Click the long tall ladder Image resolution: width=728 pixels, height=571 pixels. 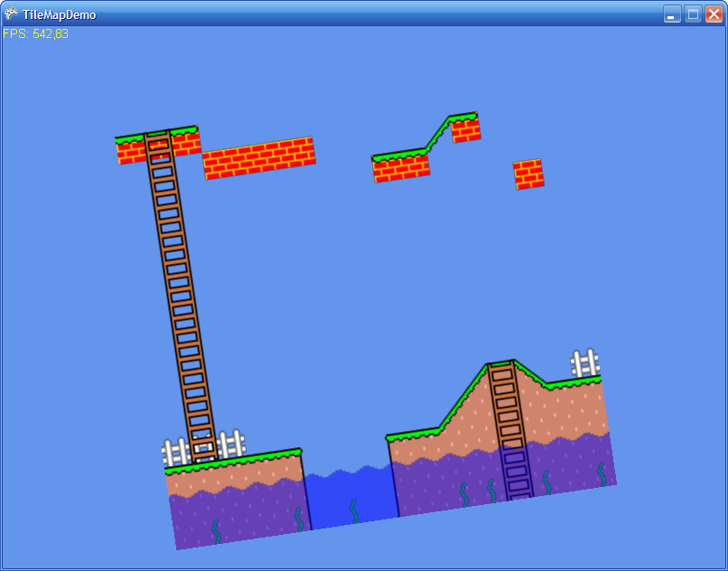pos(181,296)
